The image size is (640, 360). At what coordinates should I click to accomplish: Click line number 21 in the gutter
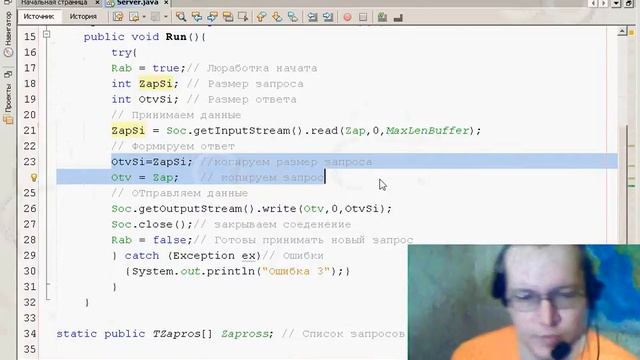(x=30, y=131)
